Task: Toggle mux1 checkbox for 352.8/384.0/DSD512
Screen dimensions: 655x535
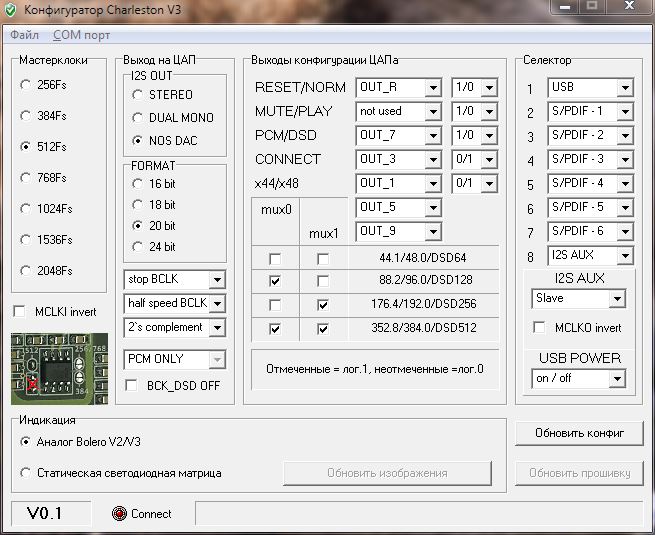Action: (323, 329)
